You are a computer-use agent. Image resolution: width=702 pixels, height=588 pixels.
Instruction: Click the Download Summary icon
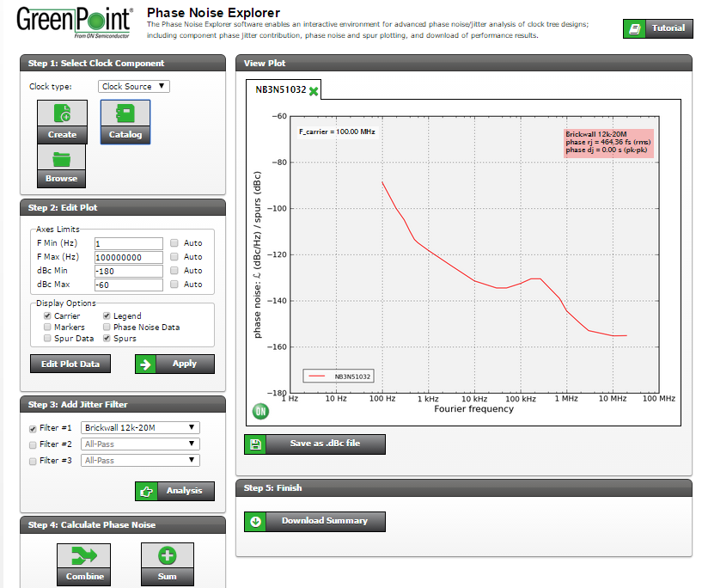click(x=255, y=521)
